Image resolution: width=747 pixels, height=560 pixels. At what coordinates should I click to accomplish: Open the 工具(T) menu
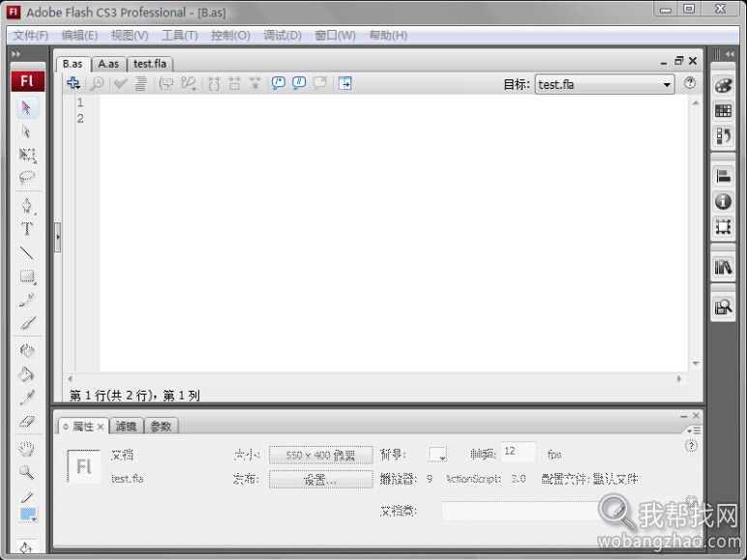[x=180, y=35]
